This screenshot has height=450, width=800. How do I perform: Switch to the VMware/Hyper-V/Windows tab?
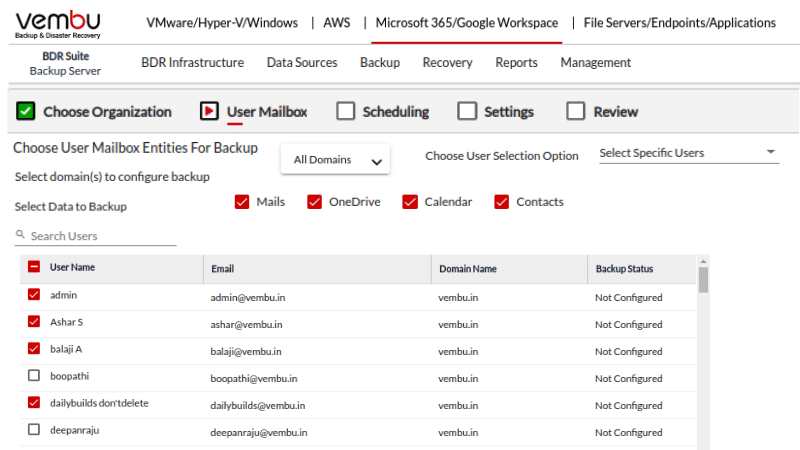click(x=222, y=23)
